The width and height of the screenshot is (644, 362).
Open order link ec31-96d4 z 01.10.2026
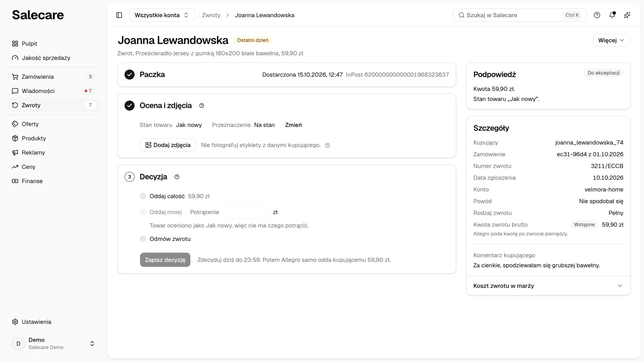590,154
